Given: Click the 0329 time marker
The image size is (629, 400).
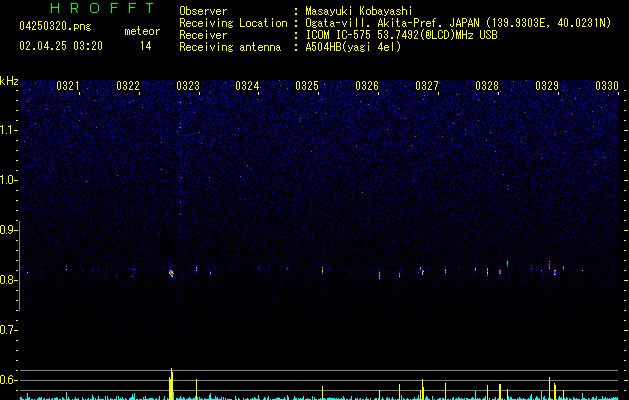Looking at the screenshot, I should click(547, 86).
